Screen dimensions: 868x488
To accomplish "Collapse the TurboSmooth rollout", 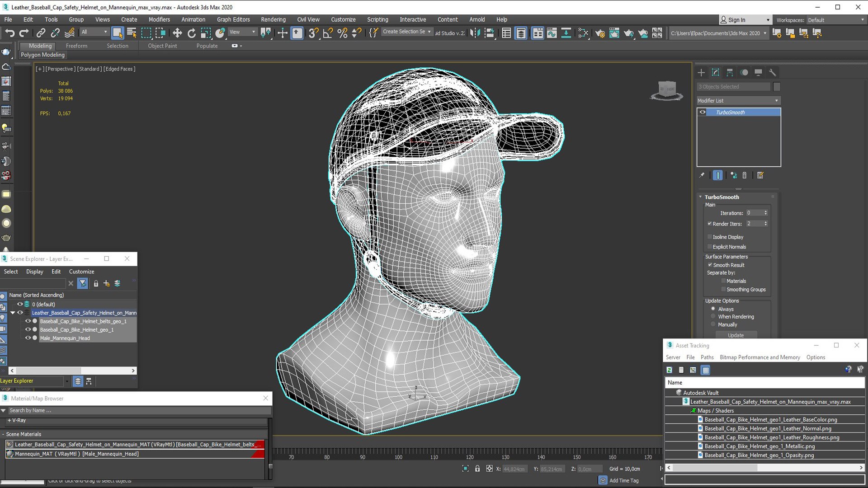I will point(701,197).
